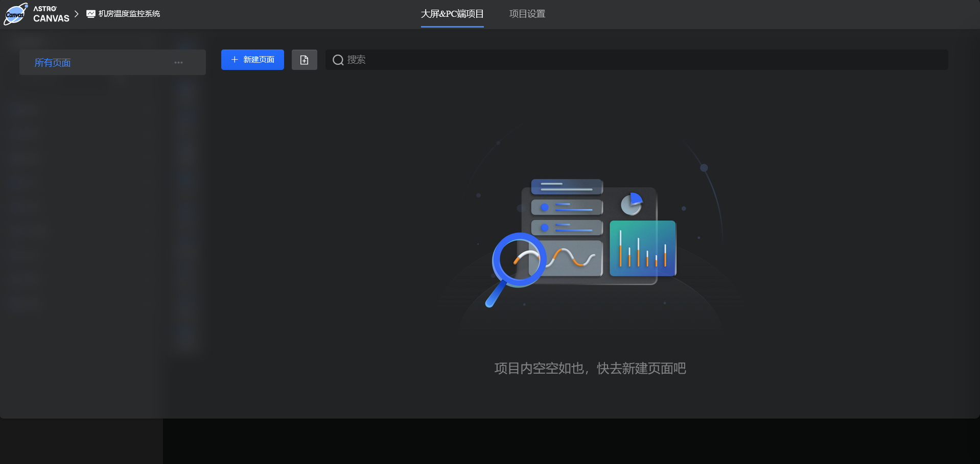The width and height of the screenshot is (980, 464).
Task: Click the 项目内空空如也 empty state text
Action: (x=591, y=369)
